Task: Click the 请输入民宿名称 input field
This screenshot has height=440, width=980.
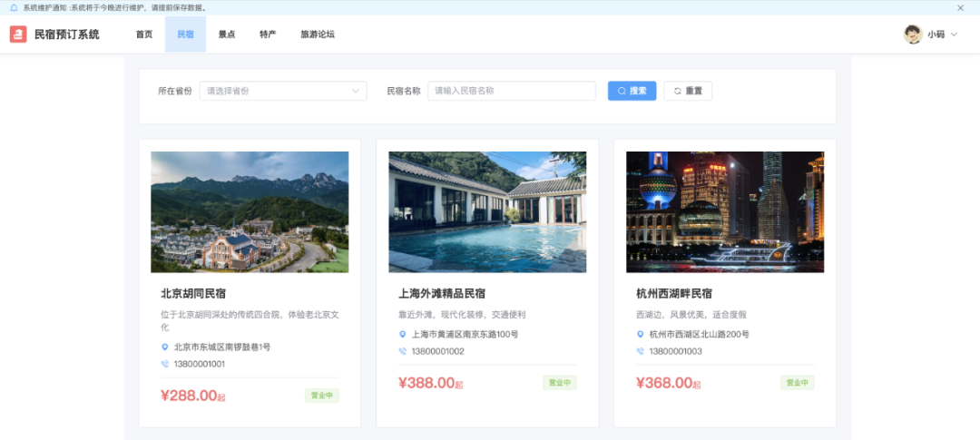Action: click(511, 91)
